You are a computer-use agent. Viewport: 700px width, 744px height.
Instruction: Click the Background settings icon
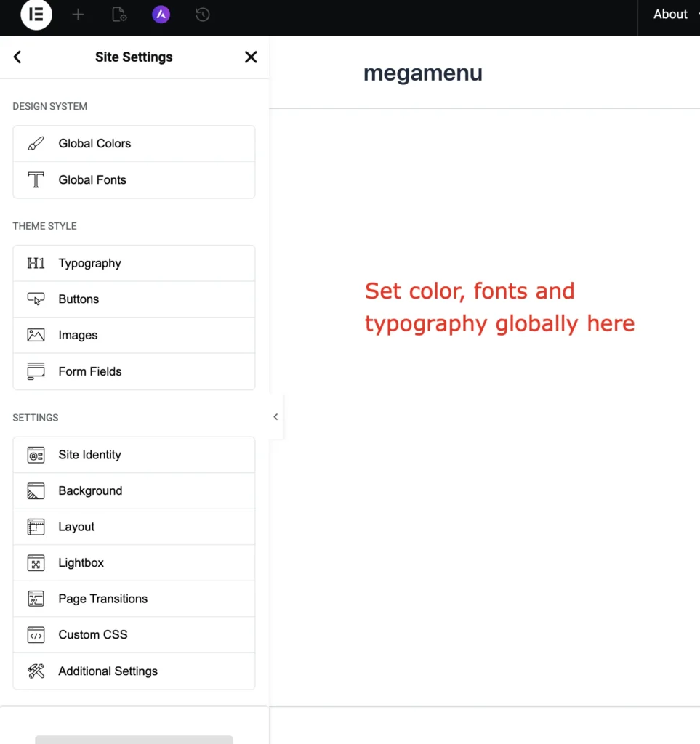click(36, 491)
